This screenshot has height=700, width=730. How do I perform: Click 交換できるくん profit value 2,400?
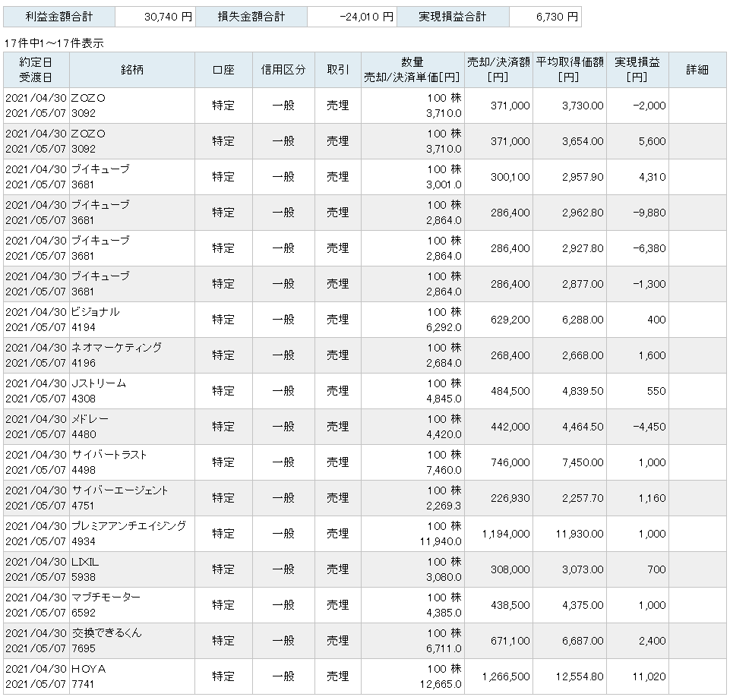pyautogui.click(x=653, y=641)
